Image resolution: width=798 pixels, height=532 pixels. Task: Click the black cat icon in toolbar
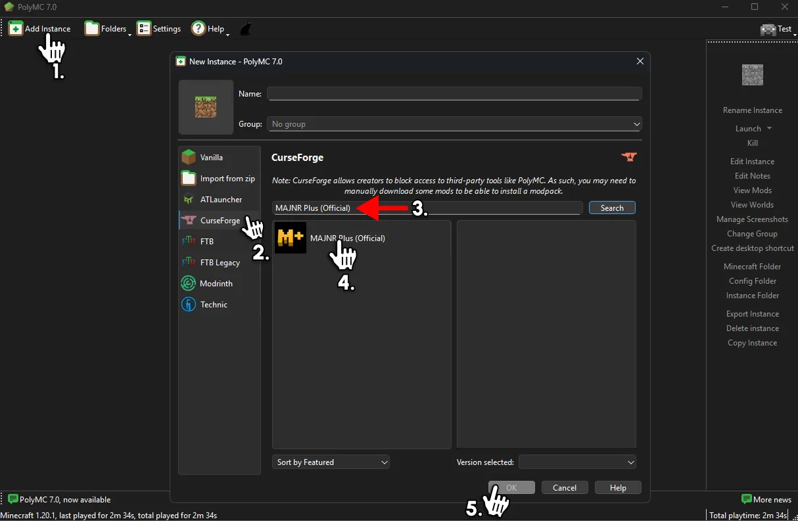point(245,29)
